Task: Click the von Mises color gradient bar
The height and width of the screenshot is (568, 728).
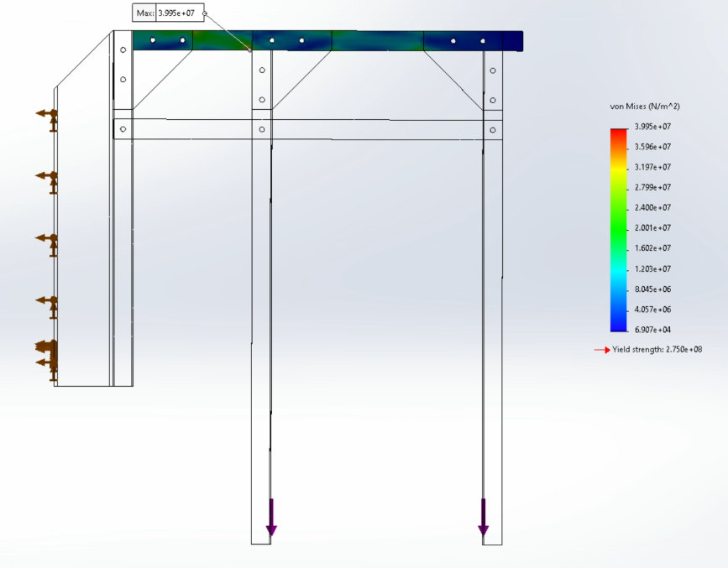Action: click(619, 230)
